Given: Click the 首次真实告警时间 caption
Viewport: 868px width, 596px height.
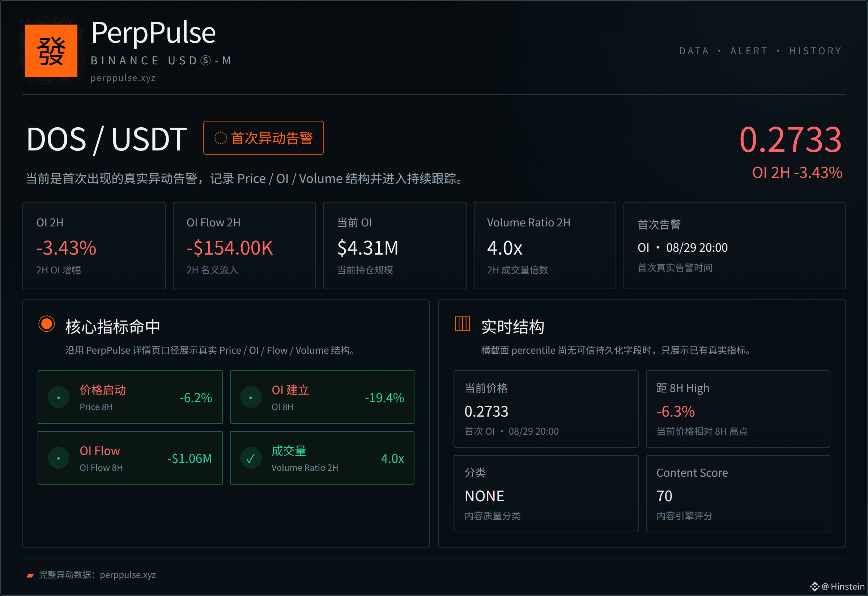Looking at the screenshot, I should tap(675, 268).
